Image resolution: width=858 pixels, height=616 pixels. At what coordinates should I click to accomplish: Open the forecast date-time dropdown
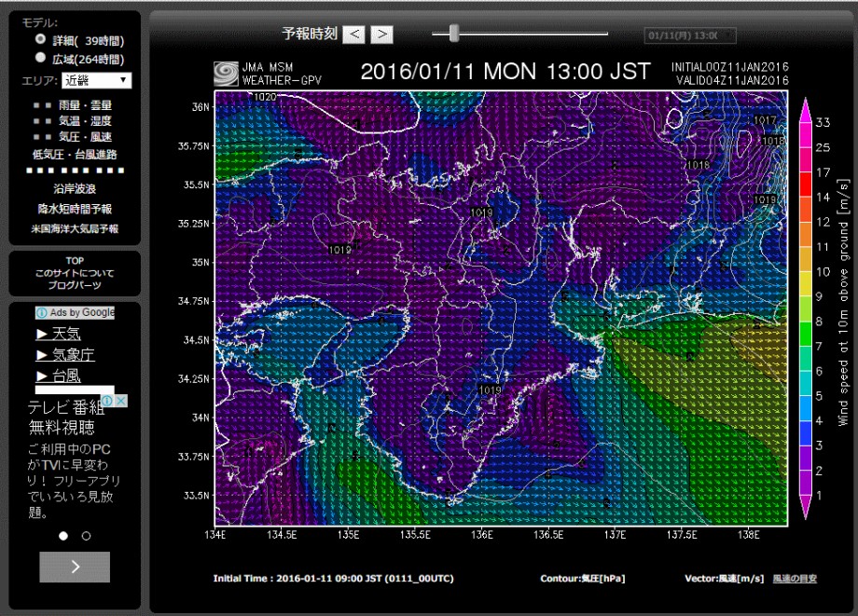tap(689, 35)
